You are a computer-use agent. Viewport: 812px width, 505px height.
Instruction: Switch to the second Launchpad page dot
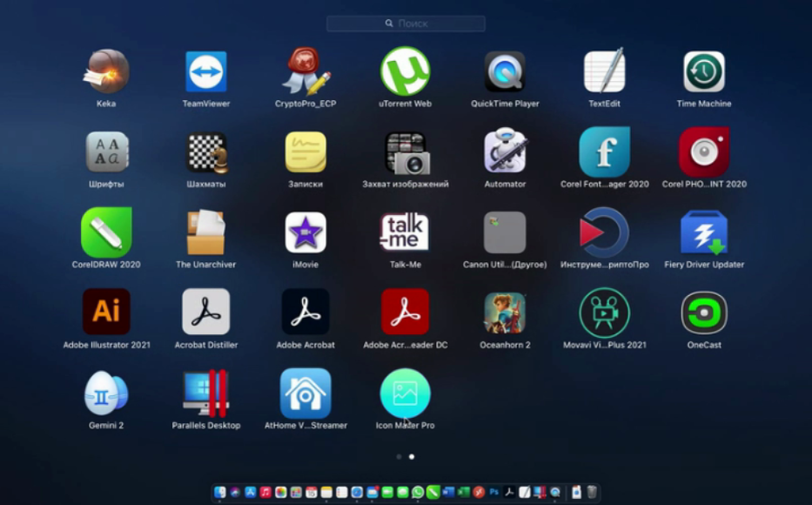(411, 455)
